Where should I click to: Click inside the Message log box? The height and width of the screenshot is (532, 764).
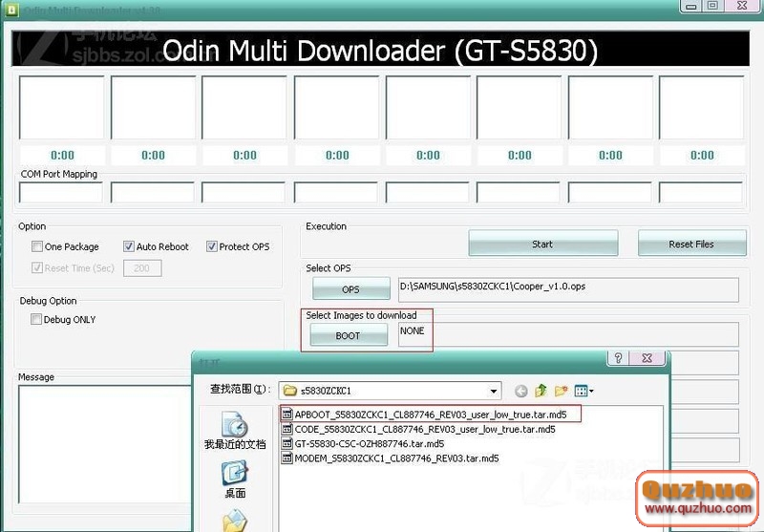[x=105, y=444]
